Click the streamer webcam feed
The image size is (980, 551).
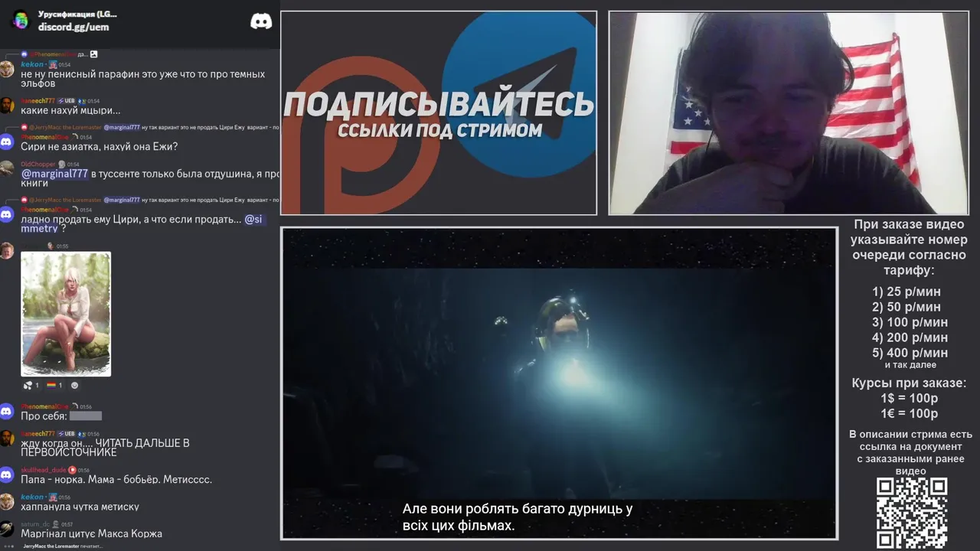coord(789,113)
